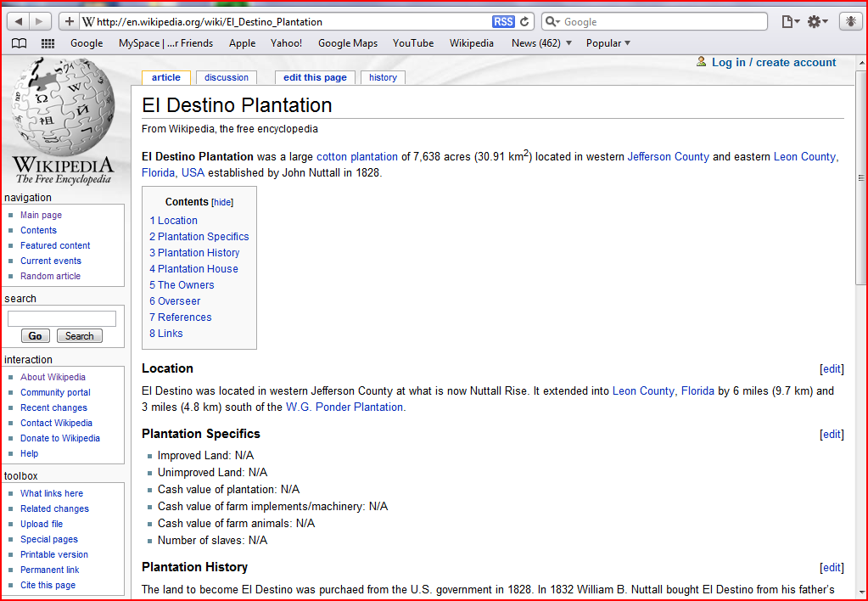Open Featured content link
Viewport: 868px width, 601px height.
click(x=55, y=245)
